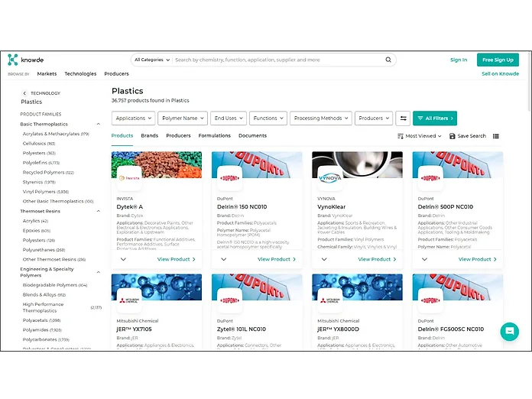Switch to the Formulations tab
The width and height of the screenshot is (532, 399).
[215, 136]
